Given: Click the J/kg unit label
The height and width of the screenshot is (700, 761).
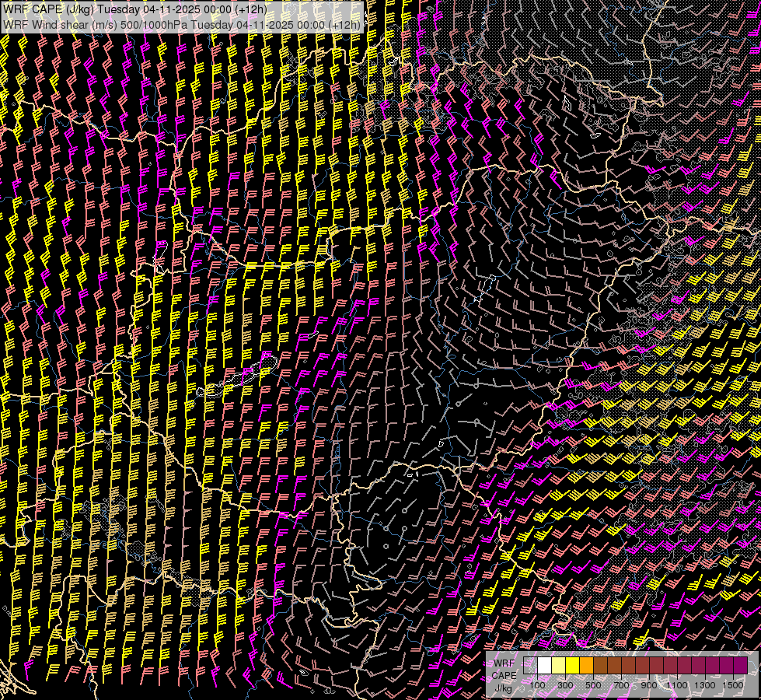Looking at the screenshot, I should 503,688.
